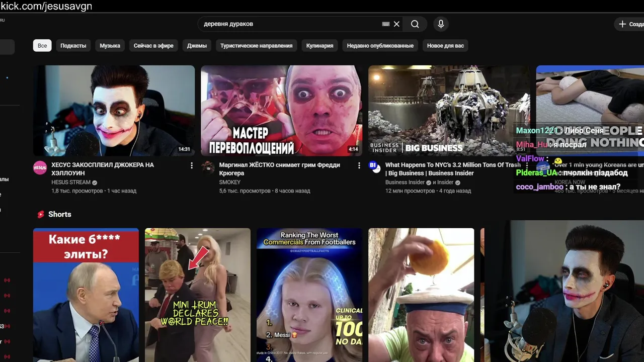Select the Недавно опубликованные filter chip
Screen dimensions: 644x362
[x=380, y=46]
